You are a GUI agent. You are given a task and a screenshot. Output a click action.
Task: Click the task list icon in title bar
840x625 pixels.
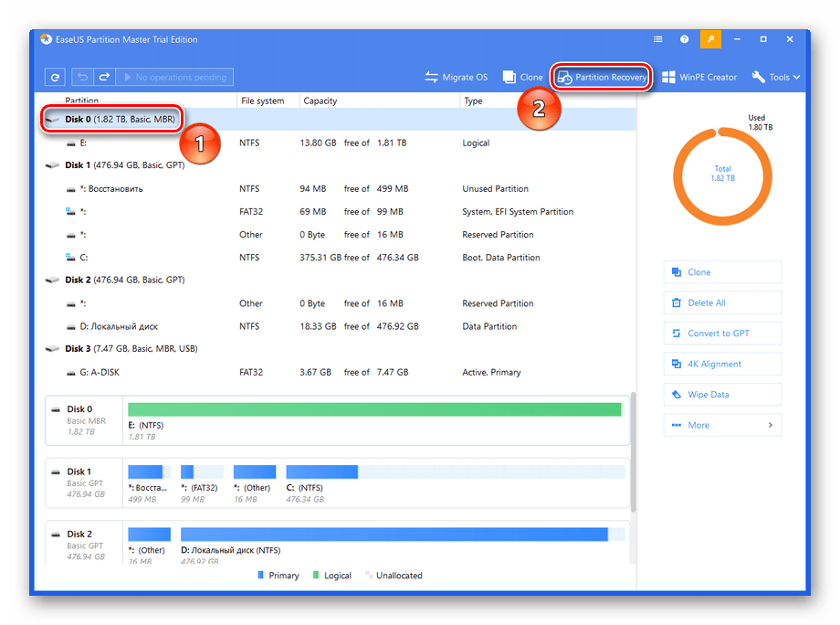[658, 40]
